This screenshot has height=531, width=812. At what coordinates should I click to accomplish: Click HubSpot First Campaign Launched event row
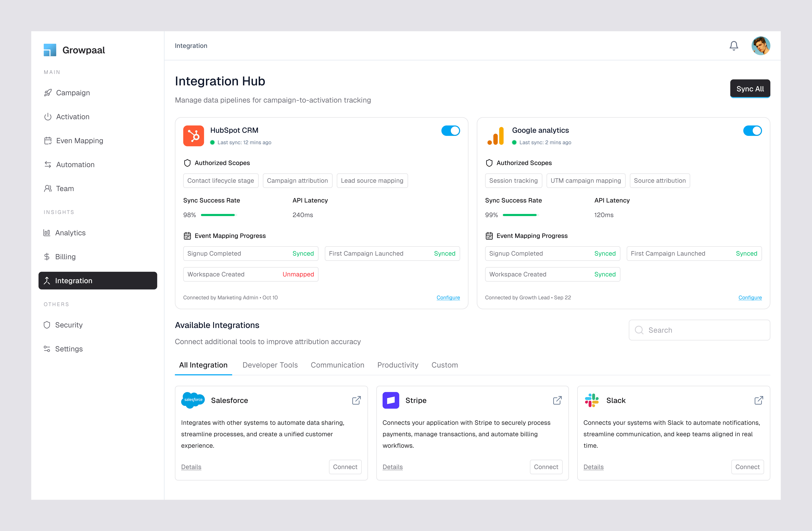click(x=392, y=254)
